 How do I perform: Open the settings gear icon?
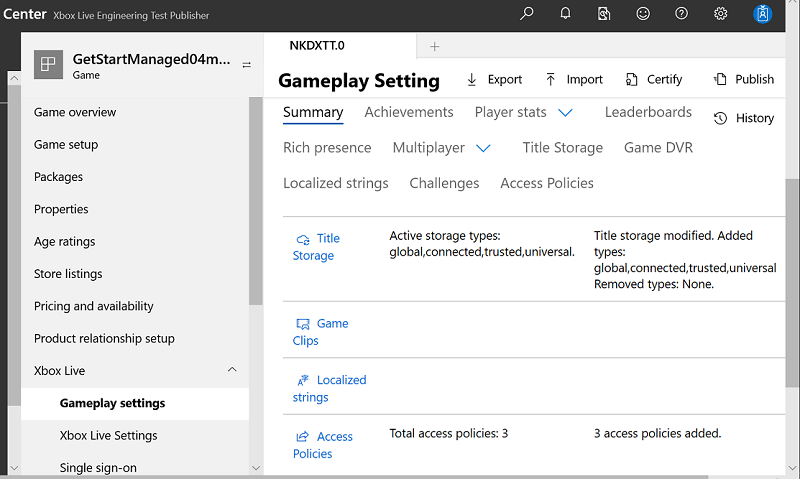(720, 13)
